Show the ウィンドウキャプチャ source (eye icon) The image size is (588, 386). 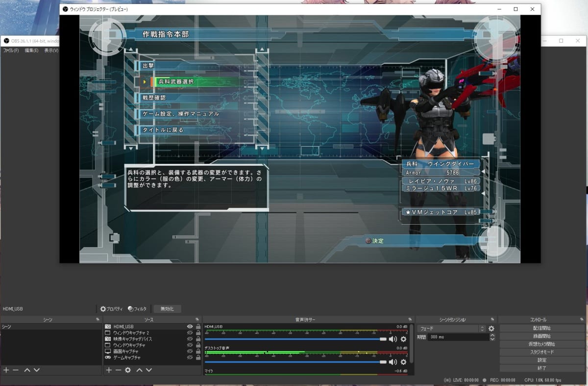190,345
